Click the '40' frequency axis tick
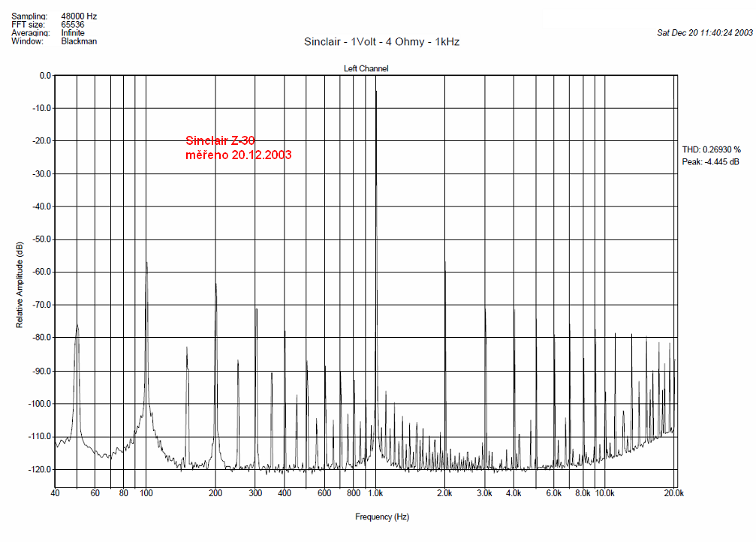Screen dimensions: 756x542 click(x=55, y=493)
